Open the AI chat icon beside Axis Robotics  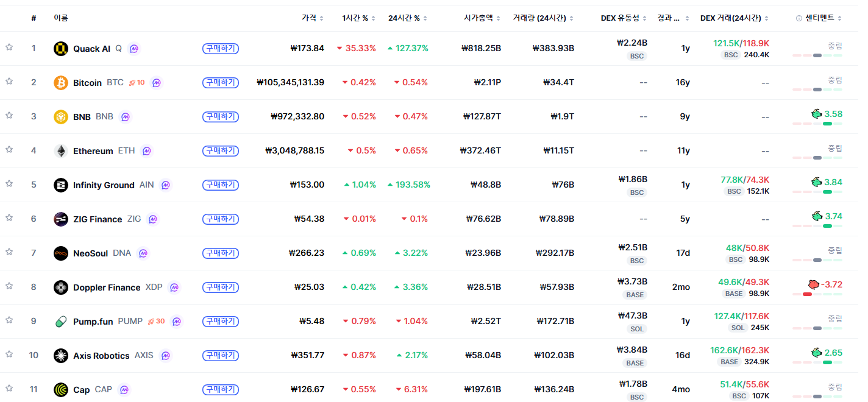[x=165, y=356]
